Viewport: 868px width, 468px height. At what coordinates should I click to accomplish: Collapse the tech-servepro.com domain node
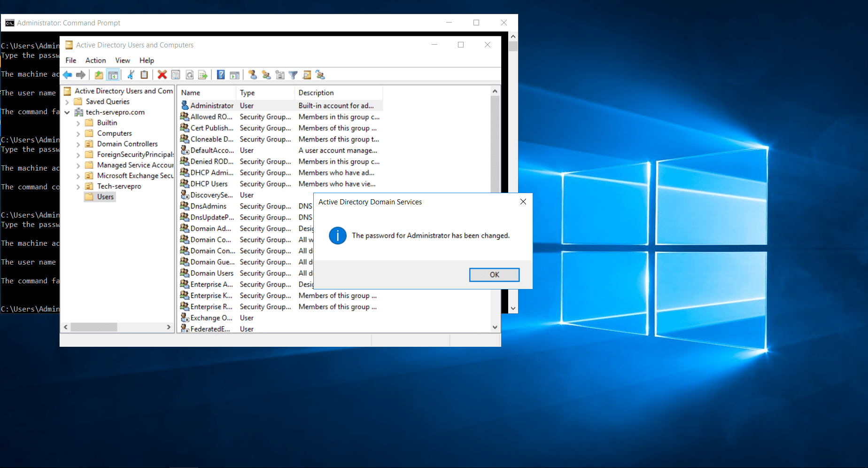coord(67,112)
